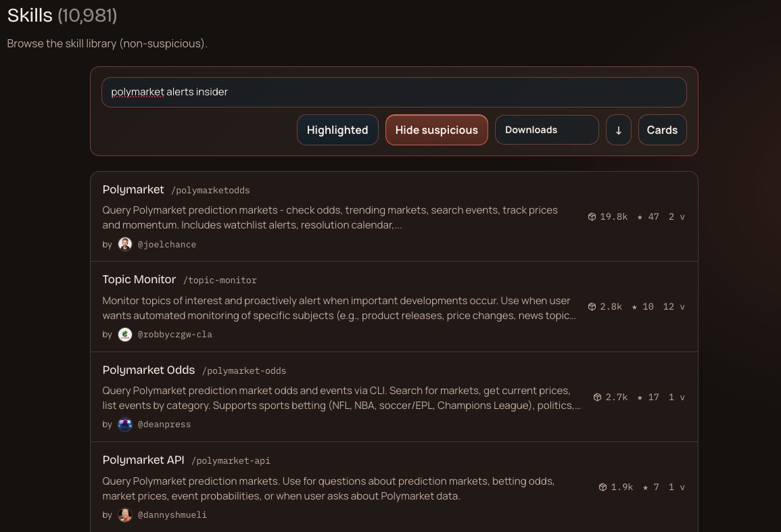Click the Topic Monitor description text
781x532 pixels.
(339, 308)
